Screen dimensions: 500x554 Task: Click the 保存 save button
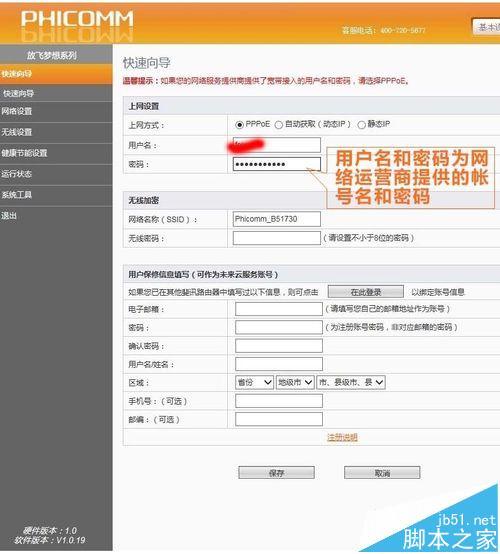point(276,473)
